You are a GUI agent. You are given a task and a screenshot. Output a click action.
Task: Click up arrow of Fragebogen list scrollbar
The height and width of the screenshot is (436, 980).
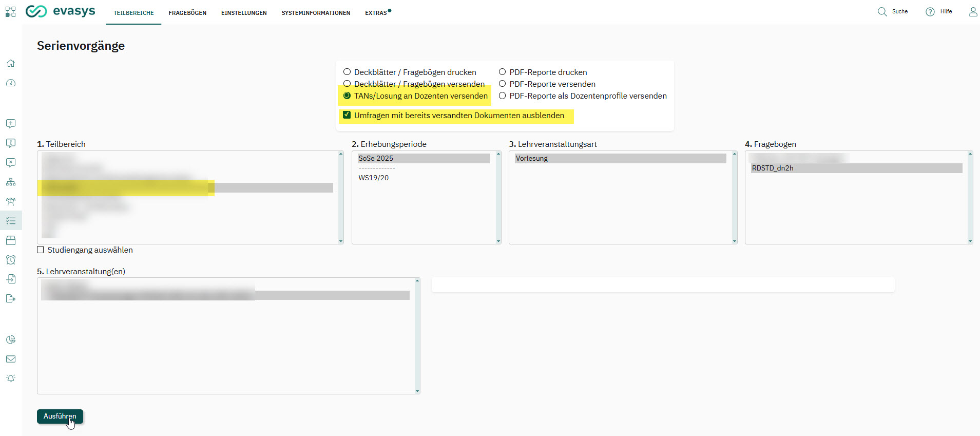point(970,154)
